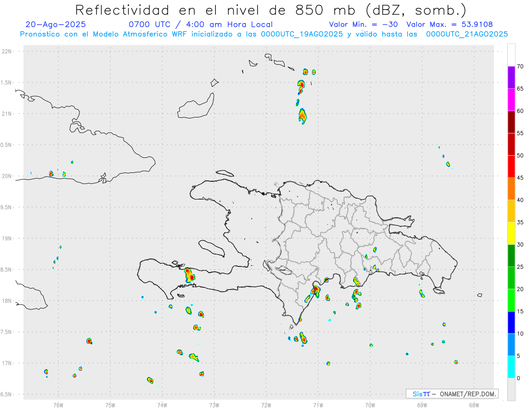532x411 pixels.
Task: Click the '17N' latitude axis label
Action: click(x=7, y=363)
